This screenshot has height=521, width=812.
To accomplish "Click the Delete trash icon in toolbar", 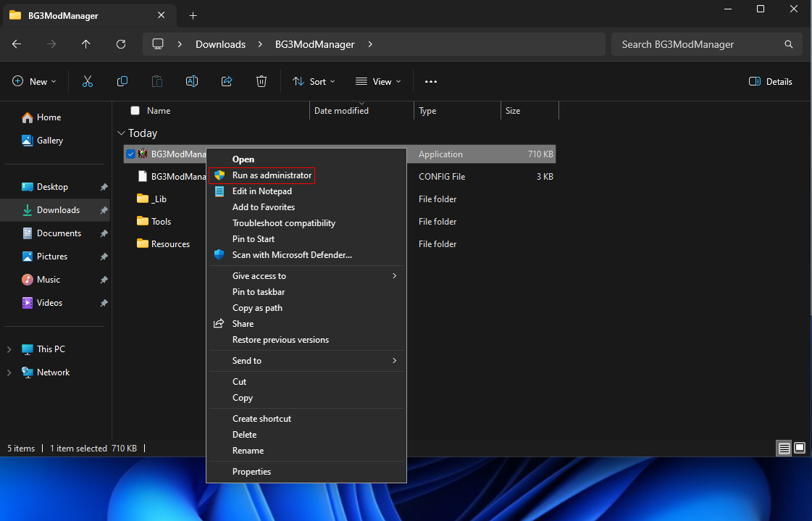I will (261, 81).
